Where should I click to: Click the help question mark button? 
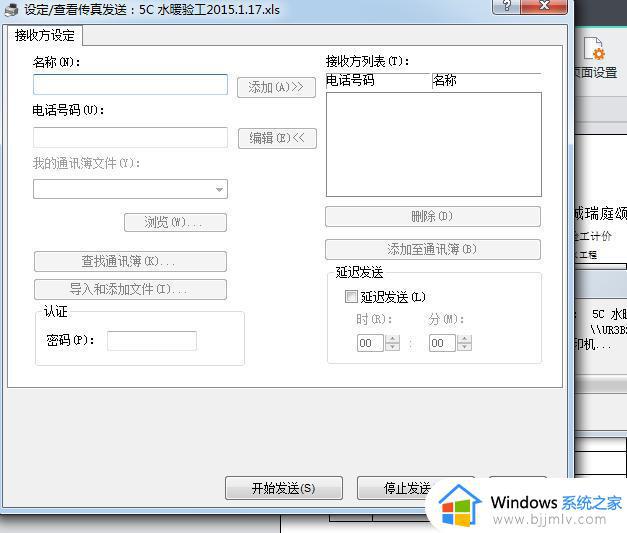pos(507,6)
